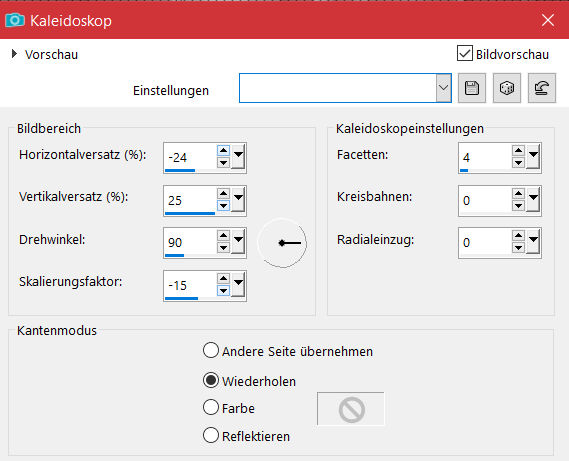Randomize parameters with the dice icon
The image size is (569, 461).
[507, 88]
